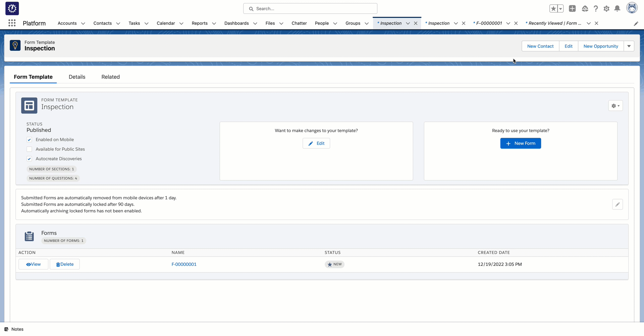Click the form template layout icon

(x=29, y=105)
